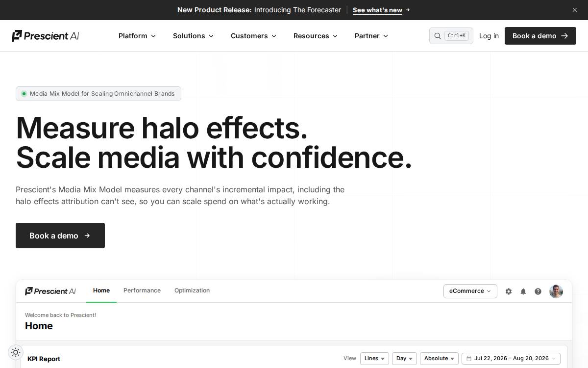Open the Absolute value dropdown
588x368 pixels.
440,359
